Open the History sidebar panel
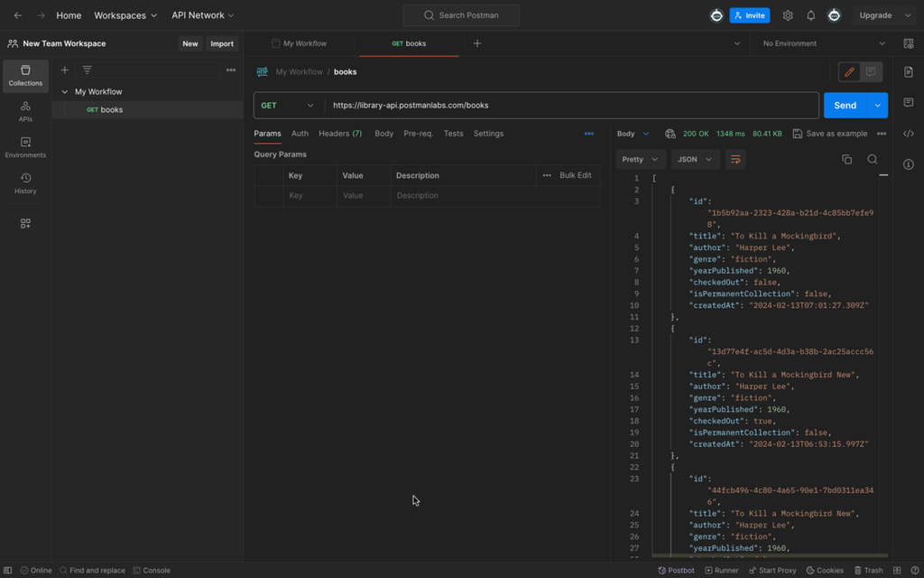The height and width of the screenshot is (578, 924). click(25, 184)
